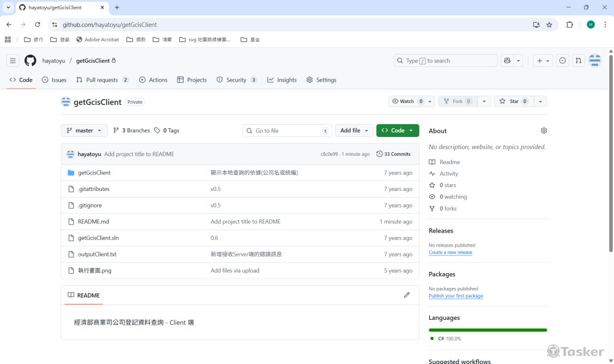
Task: Expand the master branch dropdown
Action: (84, 131)
